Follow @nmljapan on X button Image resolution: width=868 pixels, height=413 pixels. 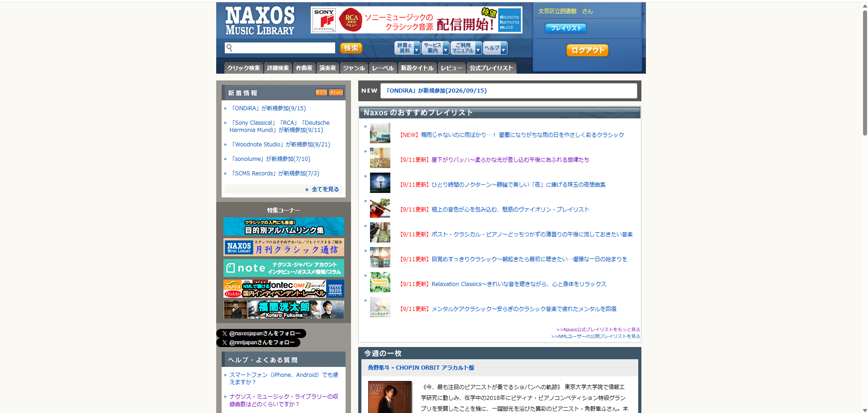point(258,343)
